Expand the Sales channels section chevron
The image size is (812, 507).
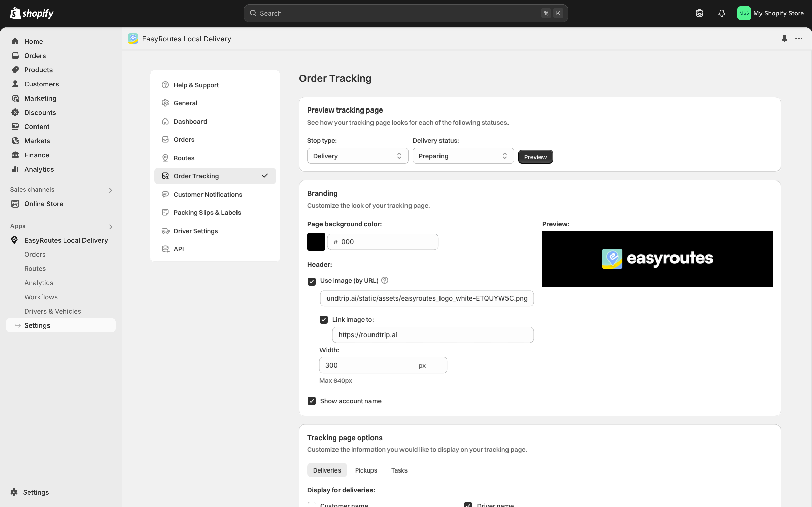(110, 190)
